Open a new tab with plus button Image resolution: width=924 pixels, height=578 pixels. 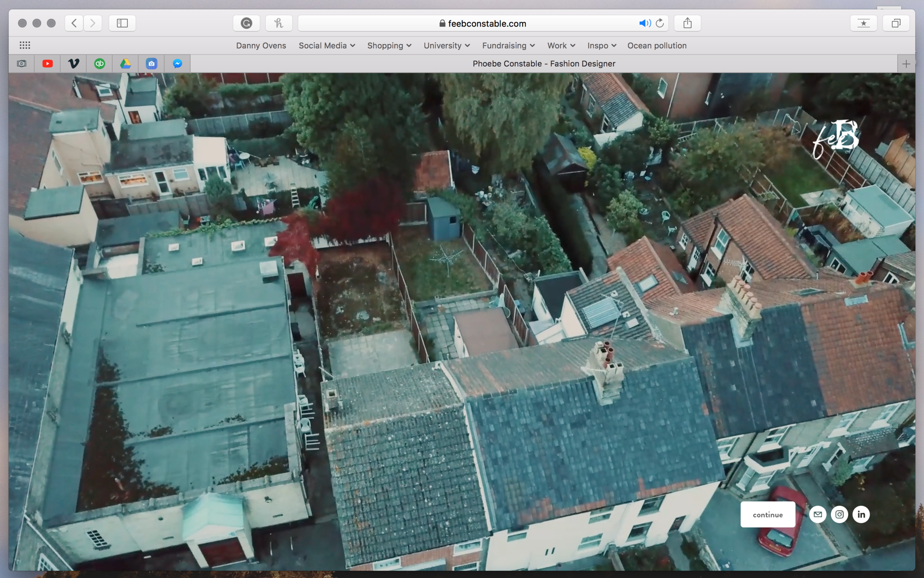point(906,64)
